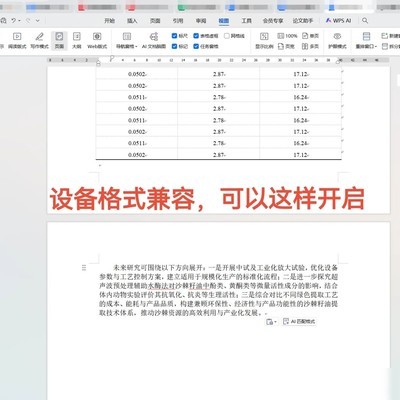Screen dimensions: 400x400
Task: Open the 引用 ribbon tab
Action: (x=178, y=21)
